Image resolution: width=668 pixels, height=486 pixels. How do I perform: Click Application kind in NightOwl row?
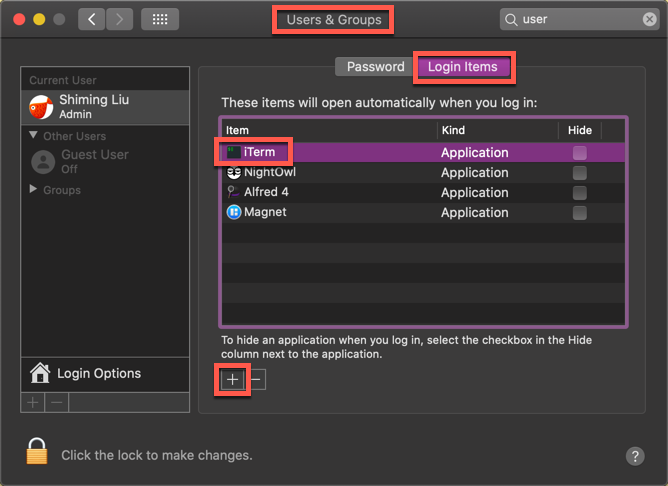point(475,173)
